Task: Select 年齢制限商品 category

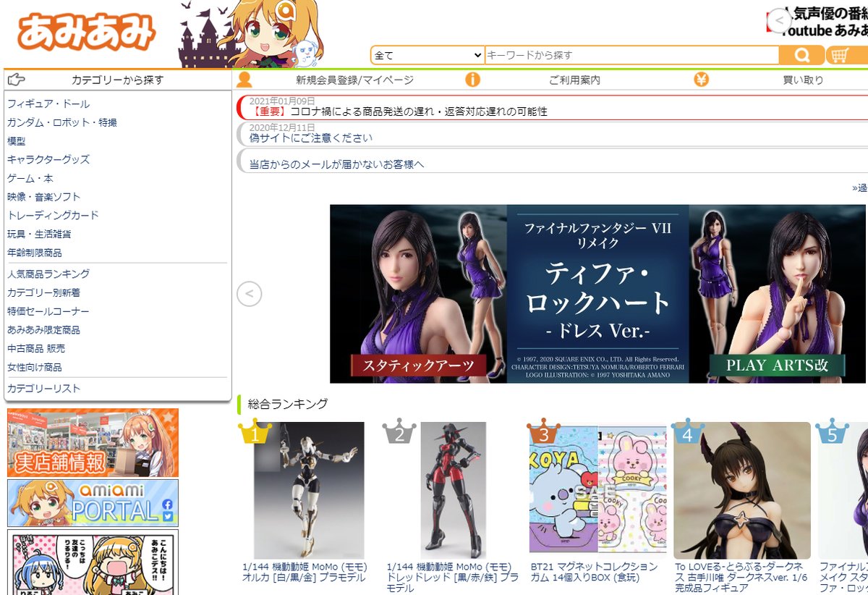Action: pyautogui.click(x=35, y=253)
